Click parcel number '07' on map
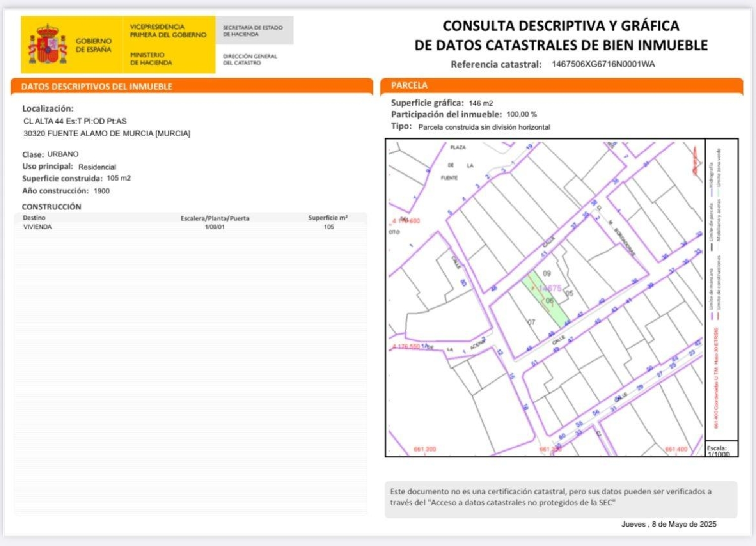This screenshot has width=756, height=546. coord(531,322)
